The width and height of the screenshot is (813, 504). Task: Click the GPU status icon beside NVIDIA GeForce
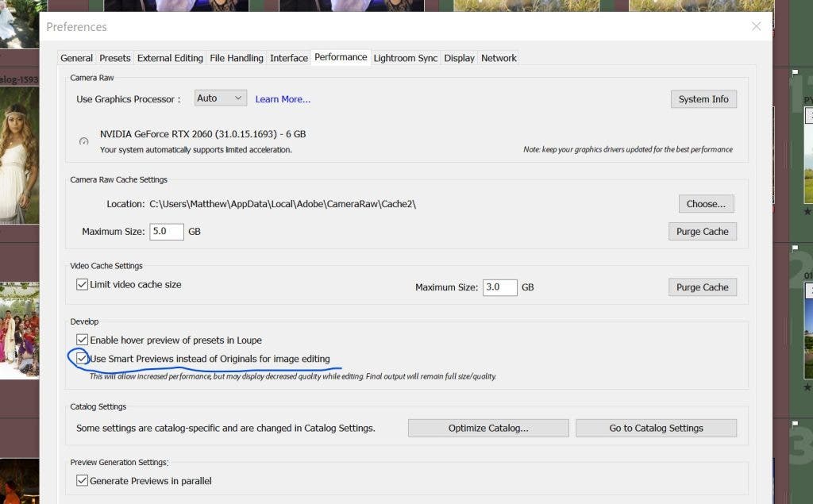tap(84, 141)
